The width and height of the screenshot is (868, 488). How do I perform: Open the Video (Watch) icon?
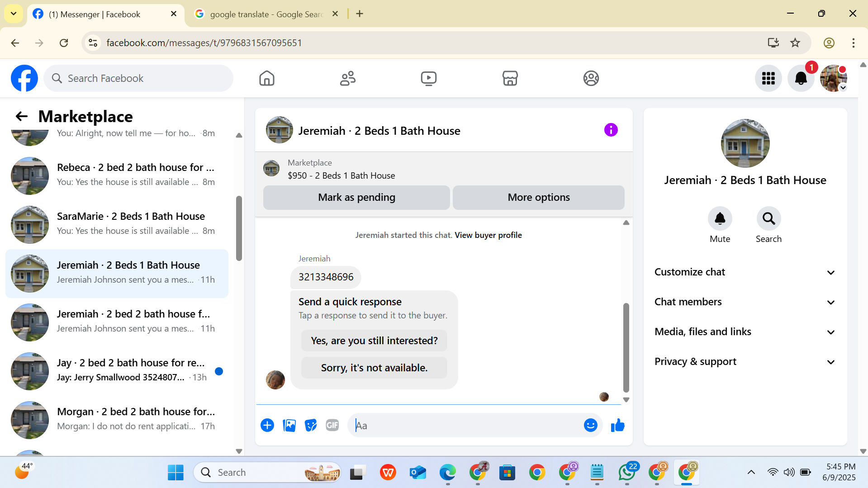(429, 78)
